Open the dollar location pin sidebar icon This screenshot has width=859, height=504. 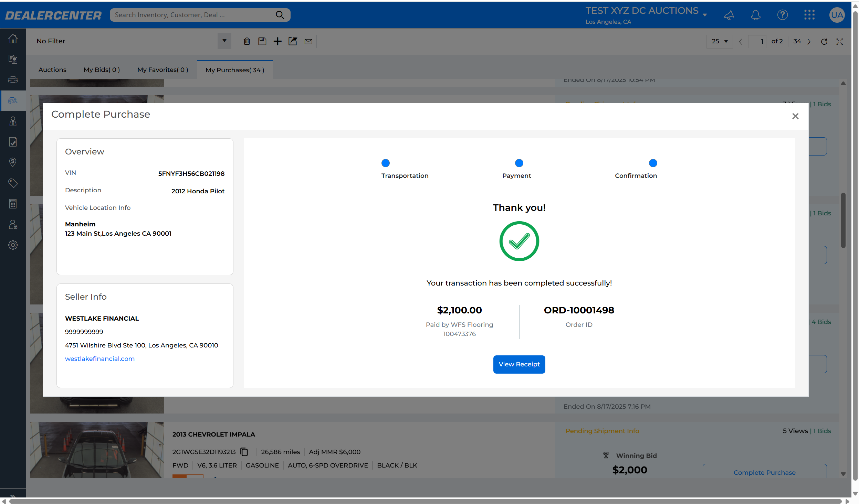tap(13, 162)
